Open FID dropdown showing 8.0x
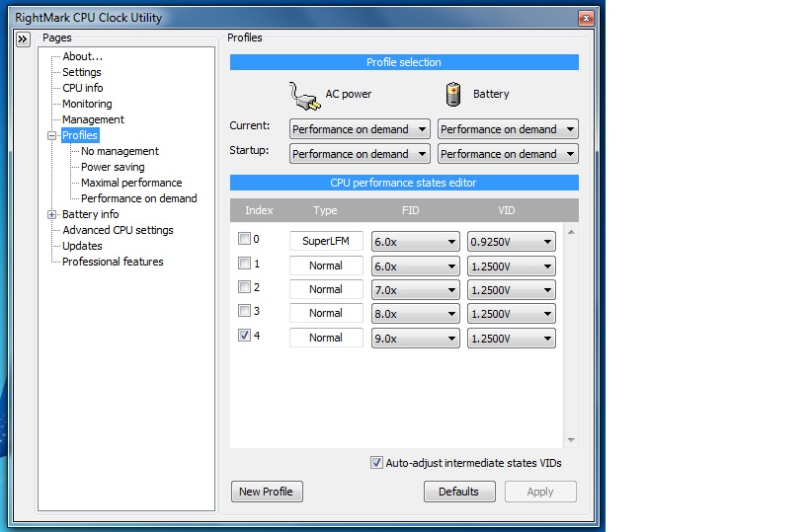This screenshot has width=809, height=532. point(415,314)
